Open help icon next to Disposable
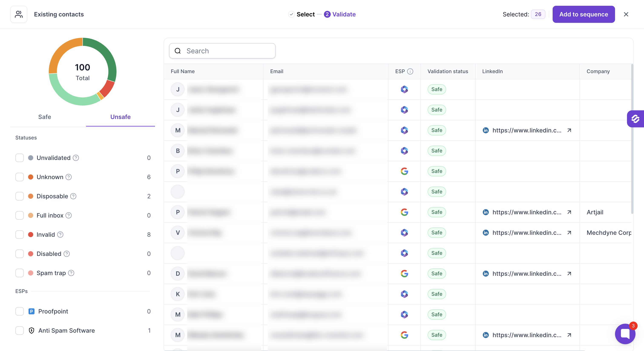Image resolution: width=644 pixels, height=351 pixels. (x=73, y=196)
